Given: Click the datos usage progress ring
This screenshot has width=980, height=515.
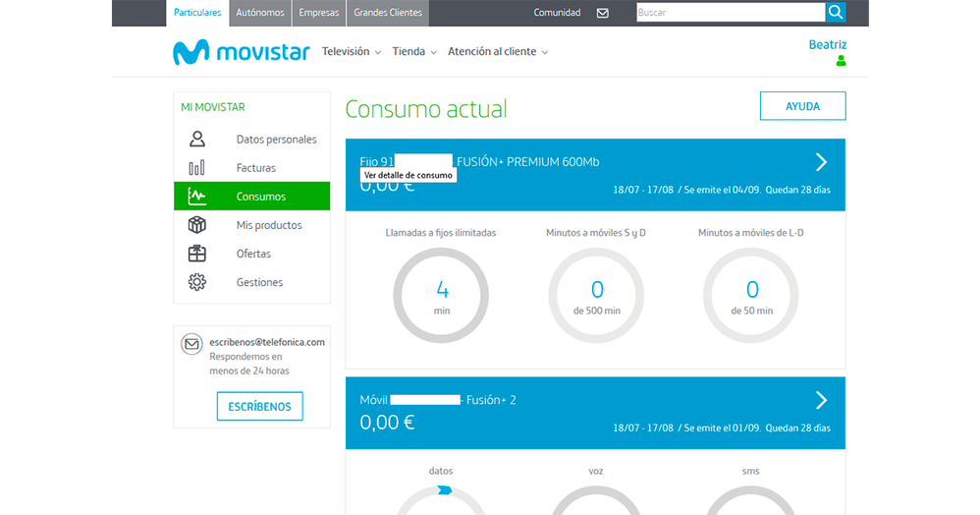Looking at the screenshot, I should click(x=441, y=499).
